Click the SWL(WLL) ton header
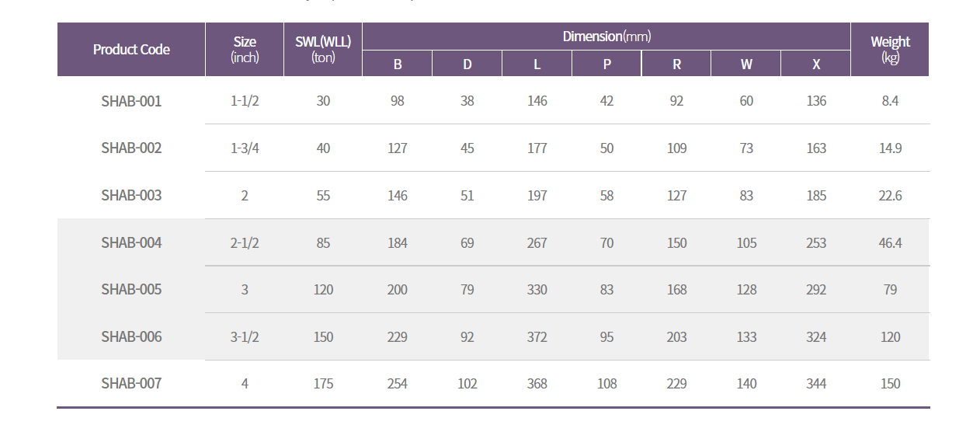 [323, 50]
